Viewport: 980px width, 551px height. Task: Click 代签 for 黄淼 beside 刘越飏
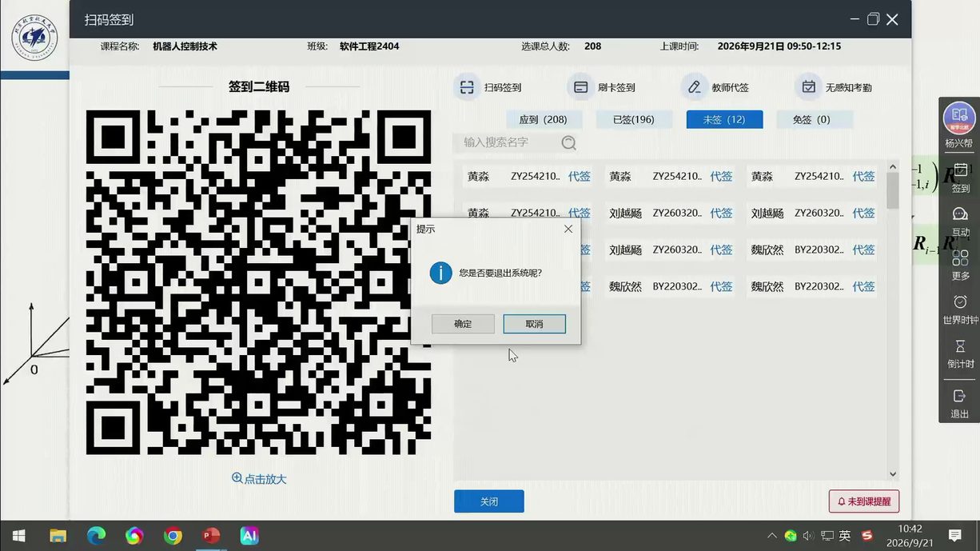click(580, 213)
